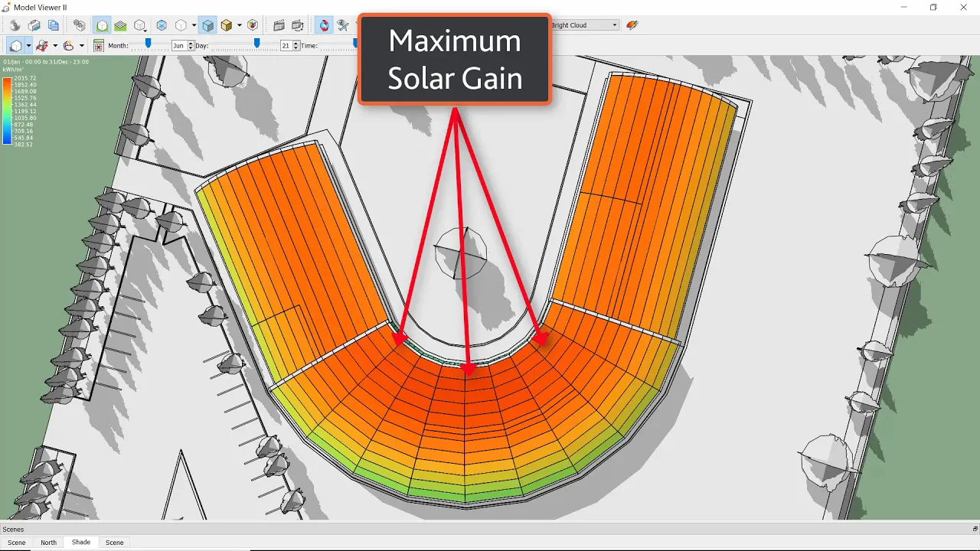980x551 pixels.
Task: Click the eye visibility tool icon
Action: pyautogui.click(x=343, y=25)
